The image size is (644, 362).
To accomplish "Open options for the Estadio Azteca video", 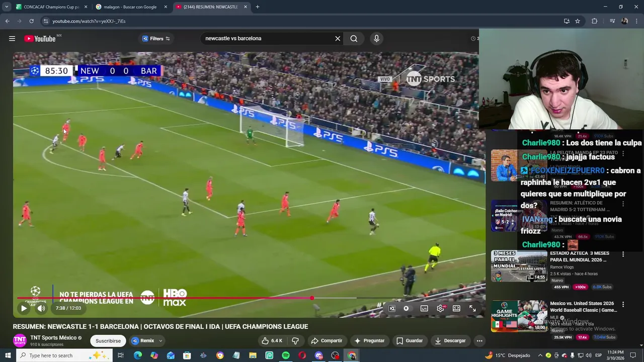I will pyautogui.click(x=623, y=254).
